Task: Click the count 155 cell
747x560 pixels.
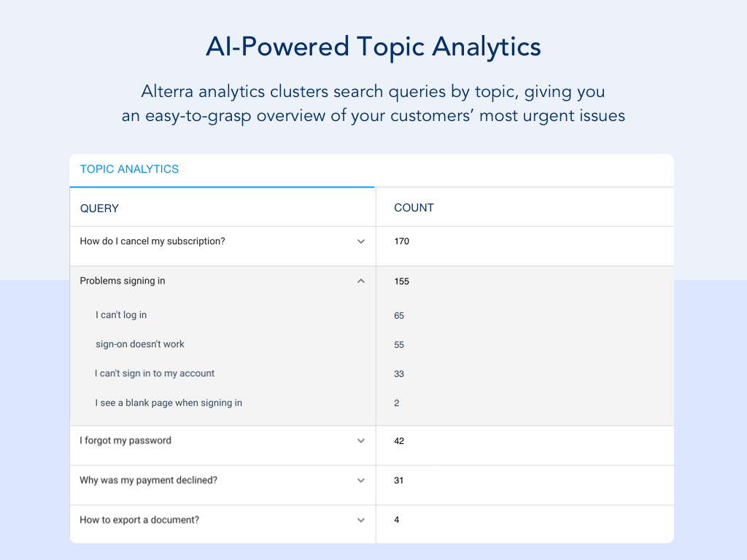Action: pos(402,281)
